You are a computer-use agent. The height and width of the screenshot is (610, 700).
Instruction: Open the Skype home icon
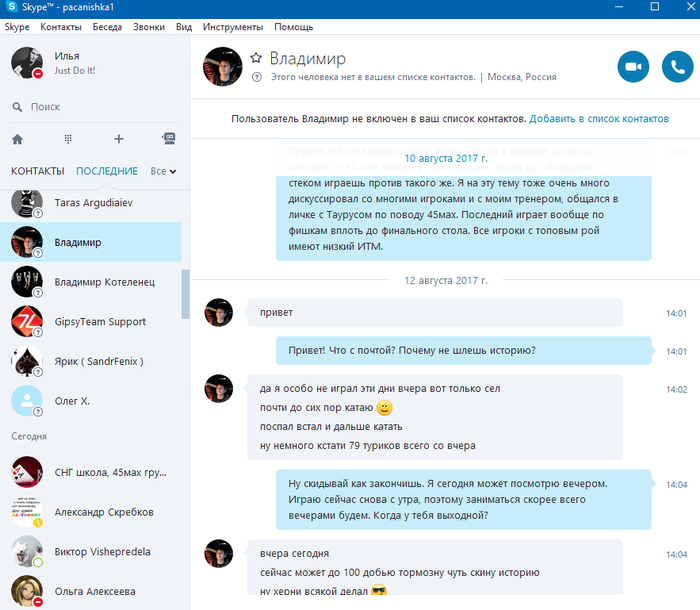coord(17,139)
